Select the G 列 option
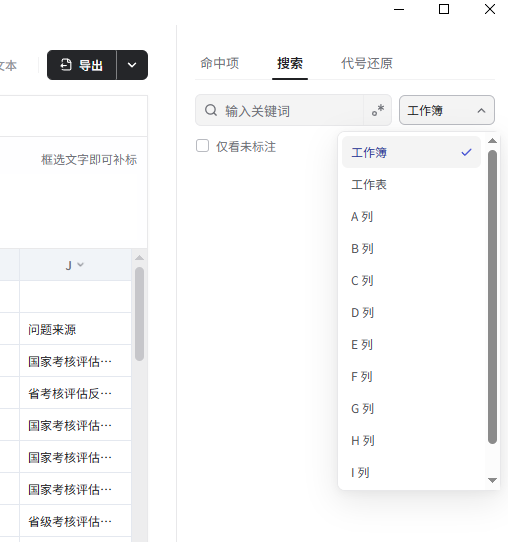Viewport: 508px width, 542px height. [411, 409]
